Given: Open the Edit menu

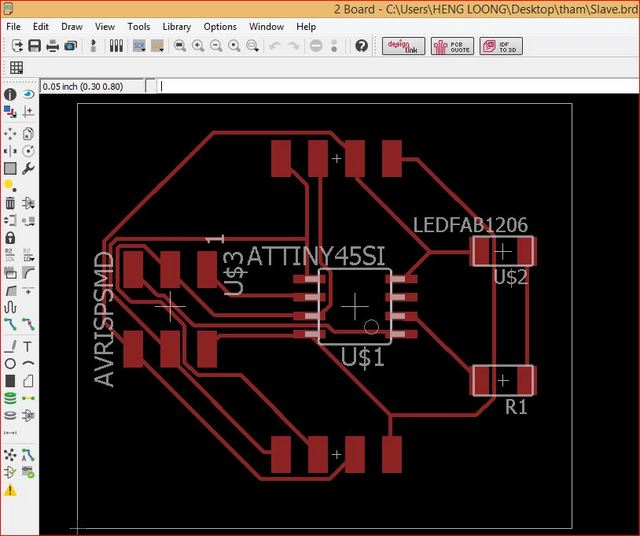Looking at the screenshot, I should pyautogui.click(x=41, y=27).
